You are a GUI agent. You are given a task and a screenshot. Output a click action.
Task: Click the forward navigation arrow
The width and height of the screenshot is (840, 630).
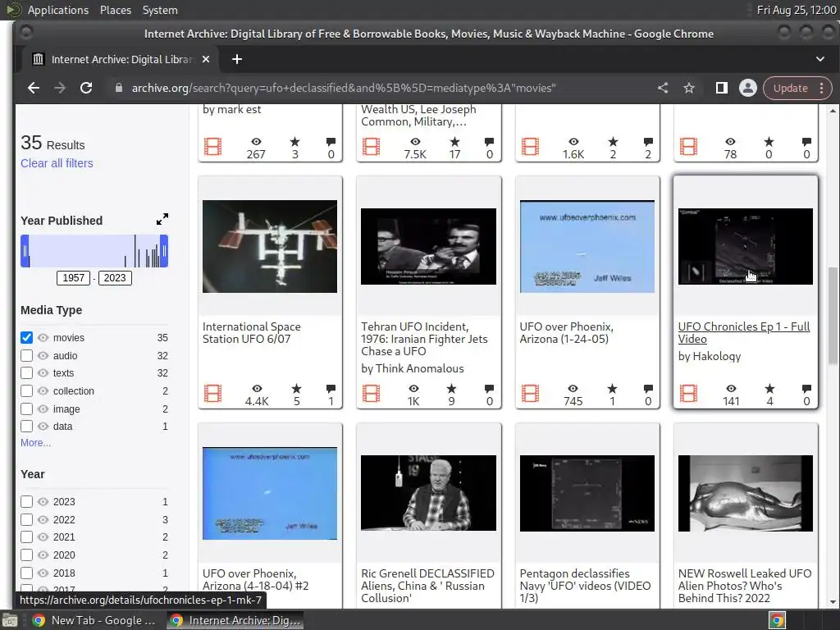59,88
